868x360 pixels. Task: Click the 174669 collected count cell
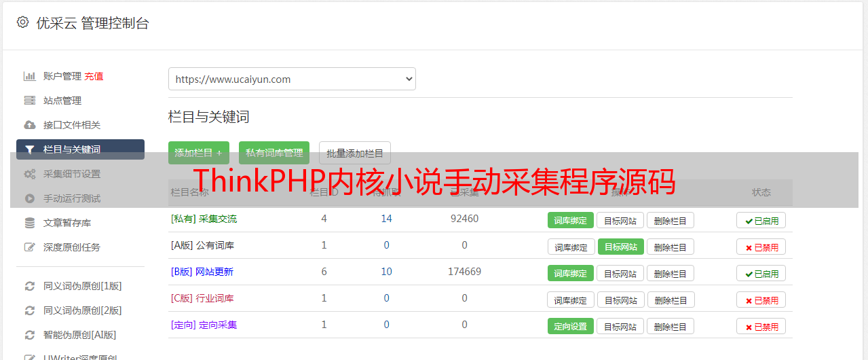coord(464,272)
